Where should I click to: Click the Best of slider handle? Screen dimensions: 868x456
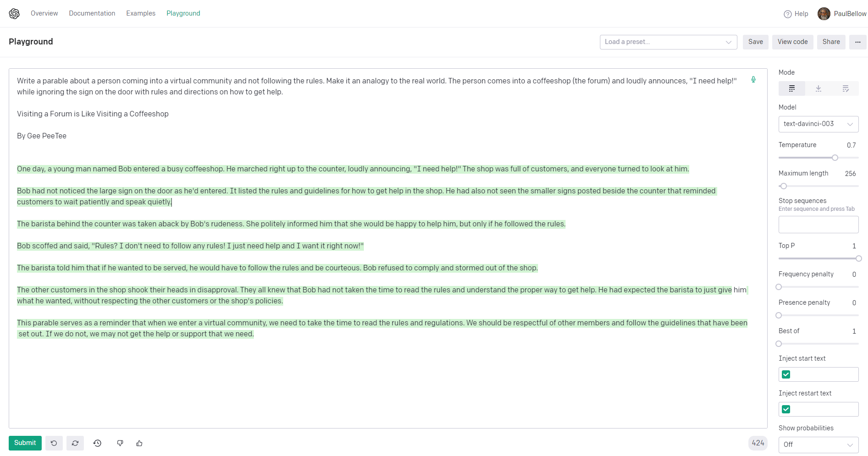coord(779,344)
